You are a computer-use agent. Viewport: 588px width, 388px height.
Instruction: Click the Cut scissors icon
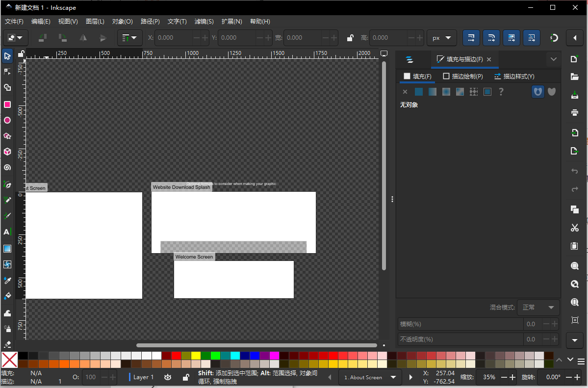click(x=575, y=228)
